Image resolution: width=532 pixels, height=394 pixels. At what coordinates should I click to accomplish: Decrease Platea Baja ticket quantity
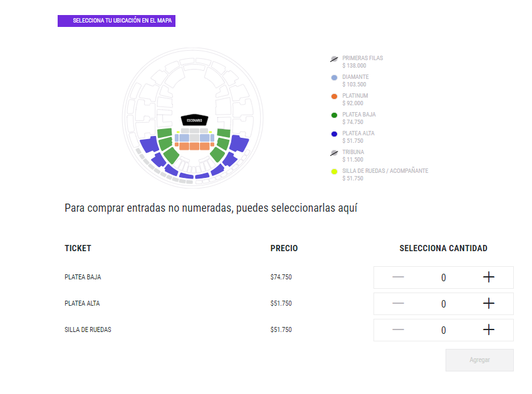click(x=398, y=277)
